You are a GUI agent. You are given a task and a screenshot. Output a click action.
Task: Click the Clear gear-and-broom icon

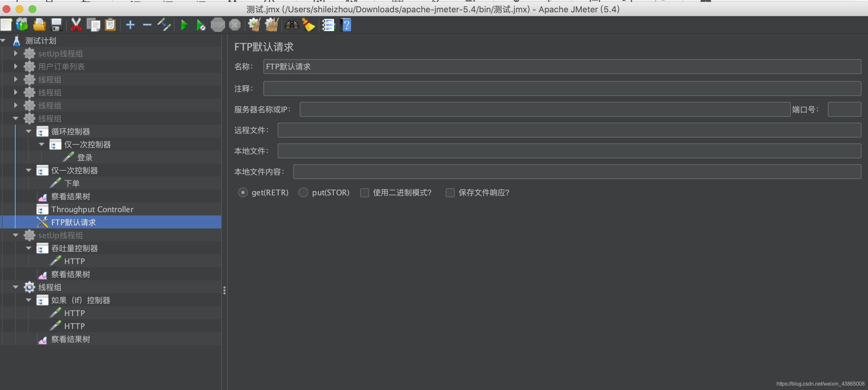click(254, 25)
